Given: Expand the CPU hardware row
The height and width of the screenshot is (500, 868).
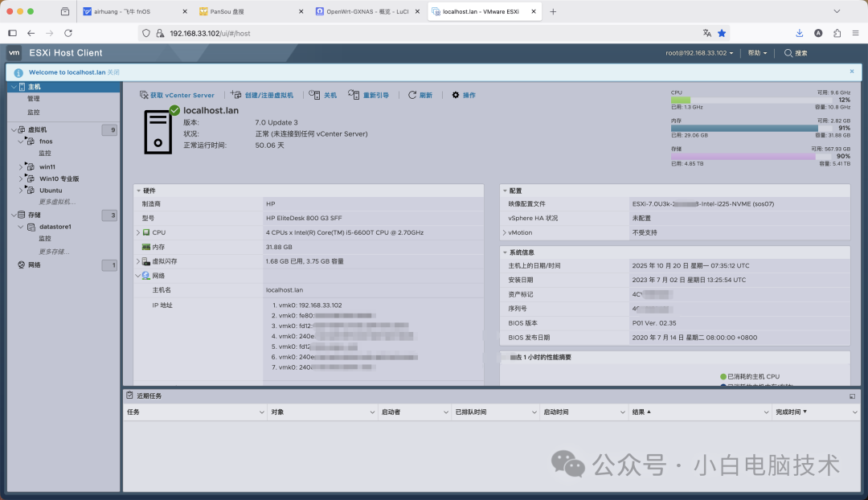Looking at the screenshot, I should pyautogui.click(x=138, y=232).
